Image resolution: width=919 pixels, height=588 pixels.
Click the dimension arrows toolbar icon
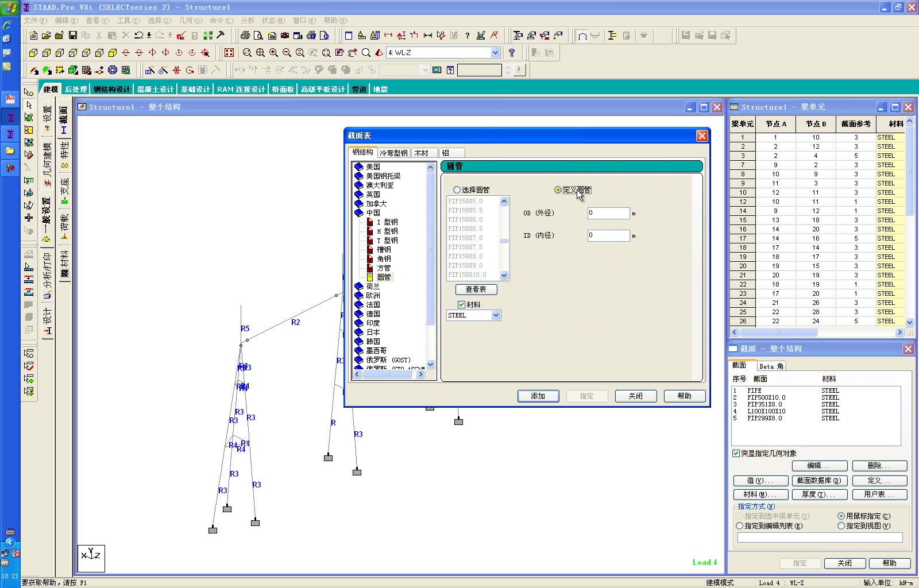428,36
